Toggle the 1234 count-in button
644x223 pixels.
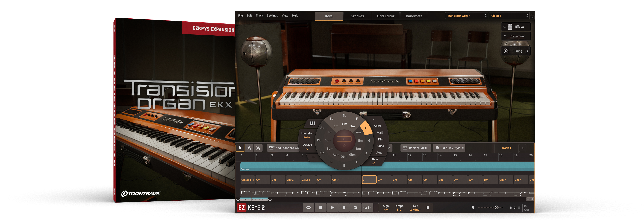(x=367, y=208)
